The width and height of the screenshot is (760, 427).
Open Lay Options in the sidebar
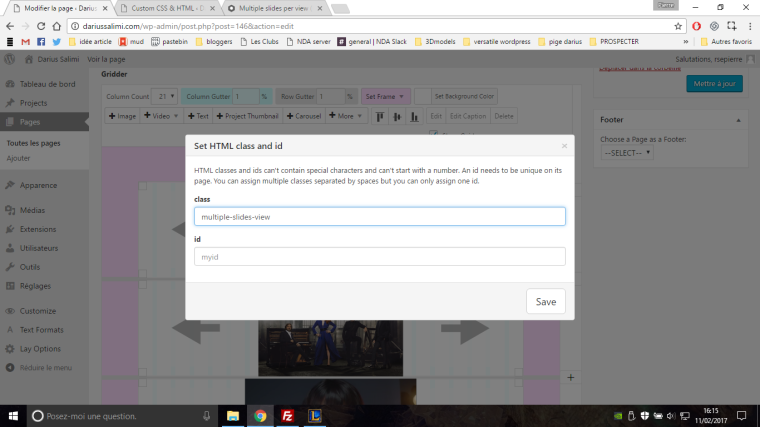pos(40,348)
